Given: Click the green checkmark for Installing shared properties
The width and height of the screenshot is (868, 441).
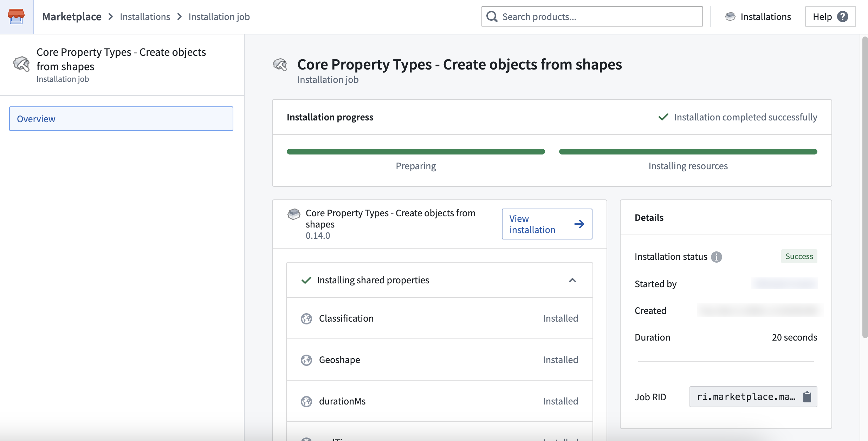Looking at the screenshot, I should click(x=306, y=280).
